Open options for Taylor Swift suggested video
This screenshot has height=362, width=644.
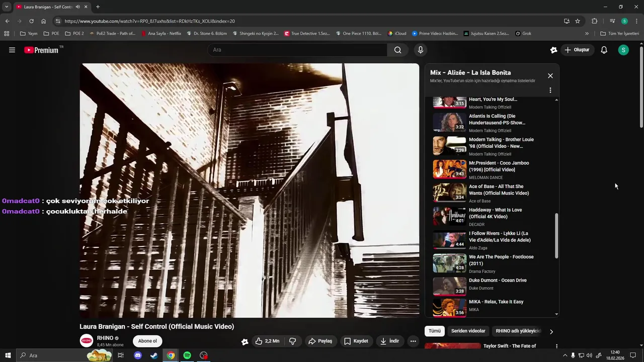click(x=556, y=346)
